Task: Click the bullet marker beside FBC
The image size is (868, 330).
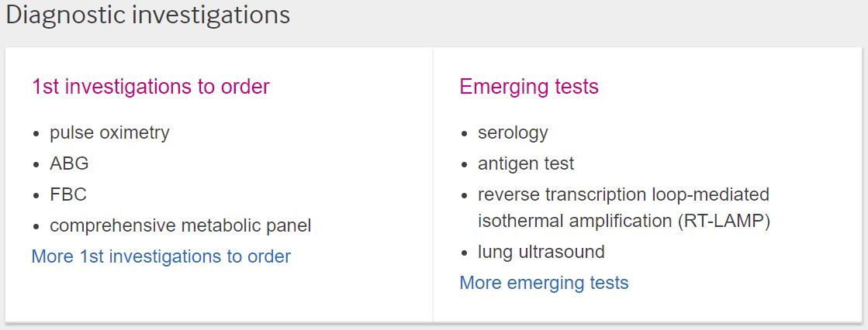Action: pos(36,196)
